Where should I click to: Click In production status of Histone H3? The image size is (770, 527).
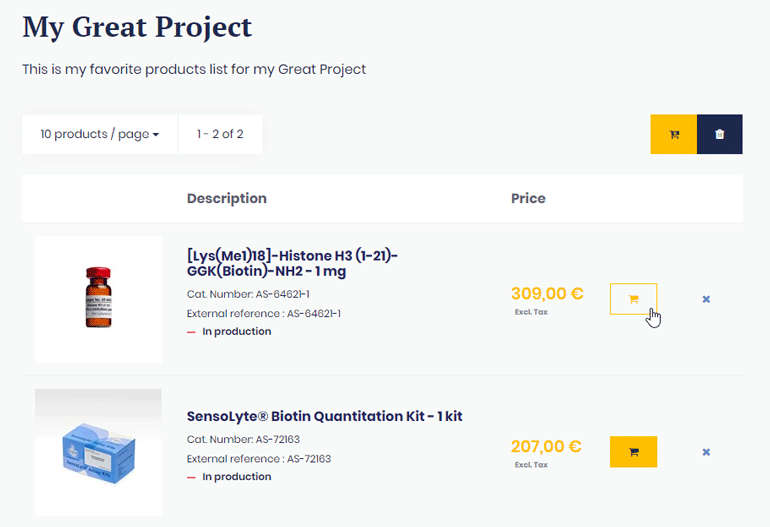coord(236,331)
